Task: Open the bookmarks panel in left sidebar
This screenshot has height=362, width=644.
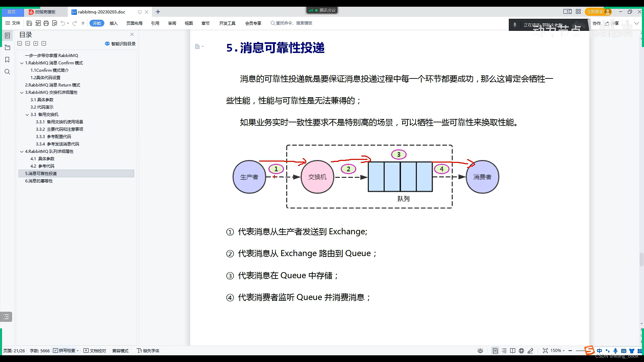Action: 7,59
